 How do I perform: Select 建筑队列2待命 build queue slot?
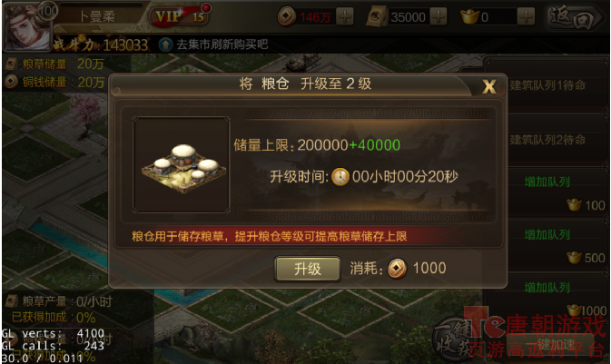547,140
